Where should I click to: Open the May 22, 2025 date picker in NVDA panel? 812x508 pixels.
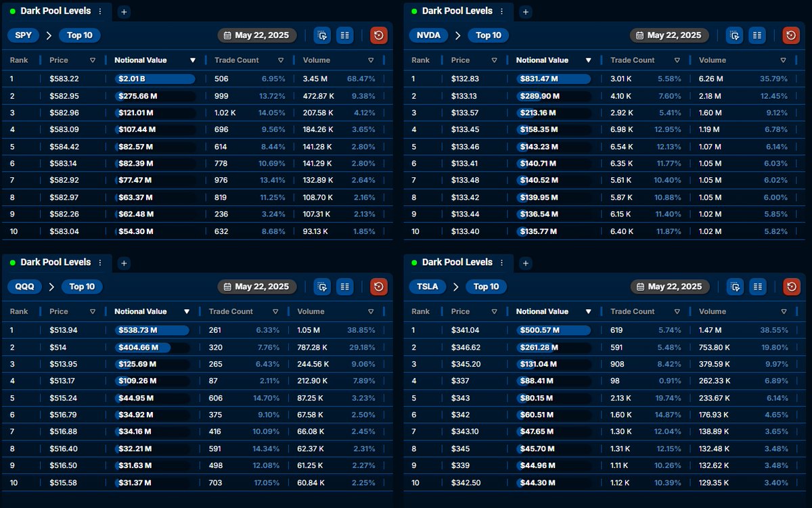pos(669,35)
